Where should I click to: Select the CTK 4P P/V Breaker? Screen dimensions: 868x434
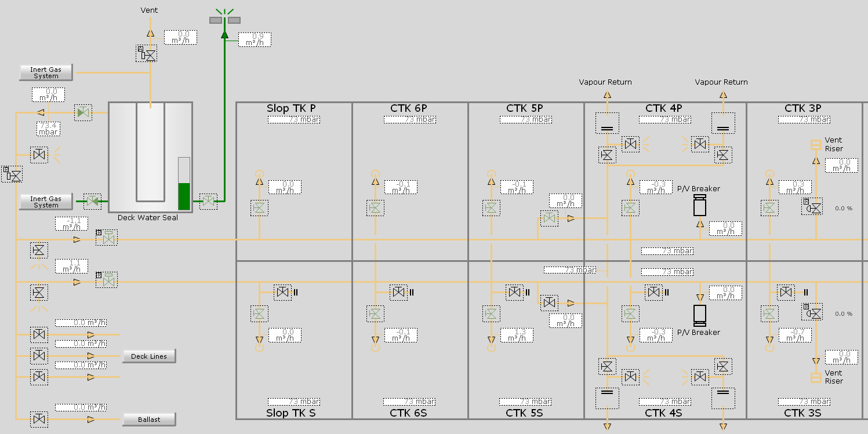click(700, 205)
